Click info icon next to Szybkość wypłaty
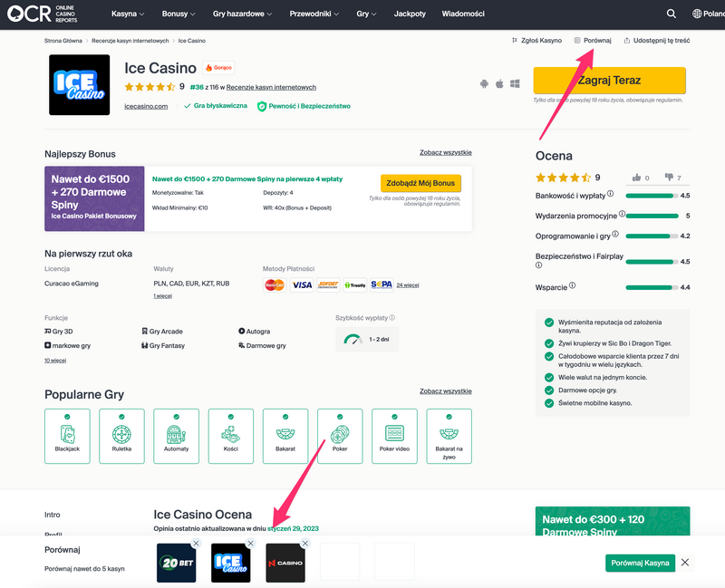 [392, 318]
